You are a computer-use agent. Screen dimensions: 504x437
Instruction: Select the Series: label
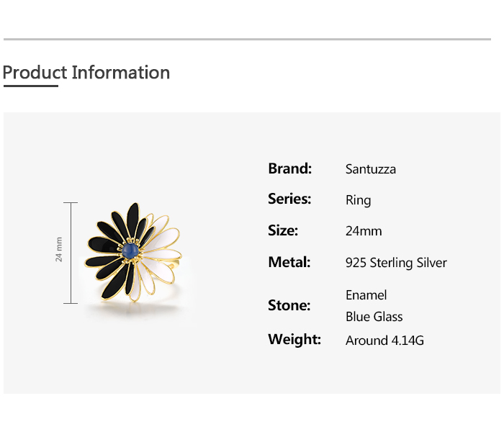pyautogui.click(x=289, y=199)
